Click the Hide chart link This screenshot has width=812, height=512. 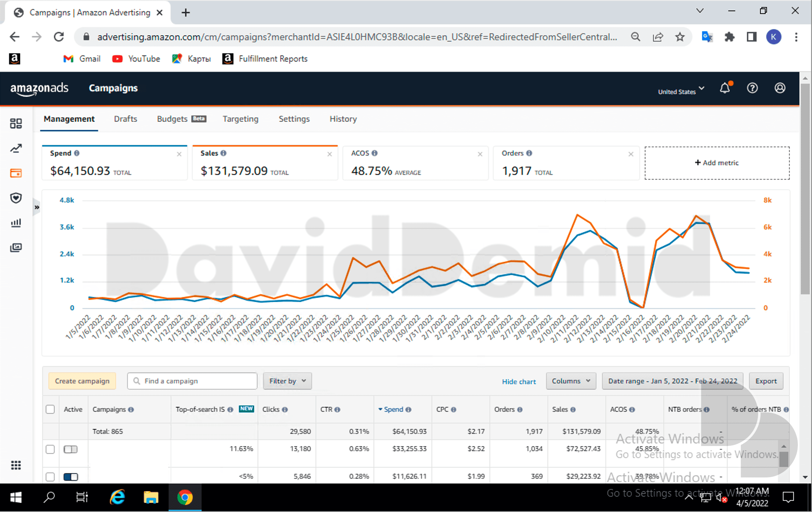point(519,381)
